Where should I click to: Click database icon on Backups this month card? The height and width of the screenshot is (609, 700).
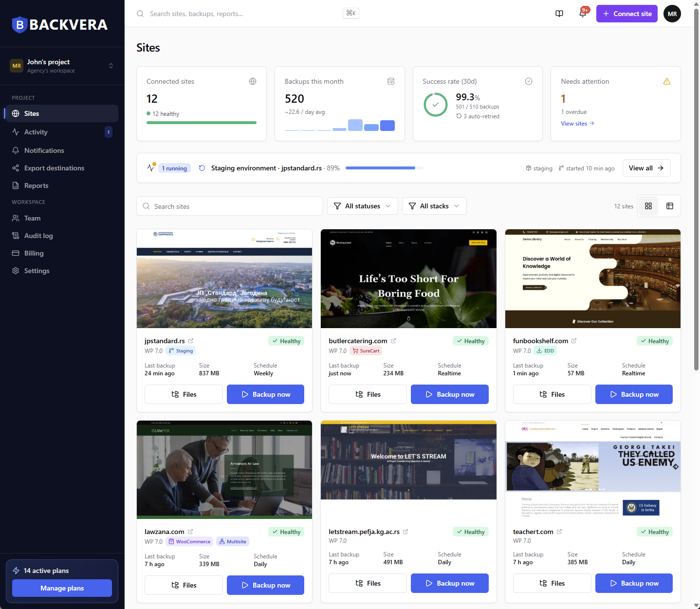[x=391, y=81]
